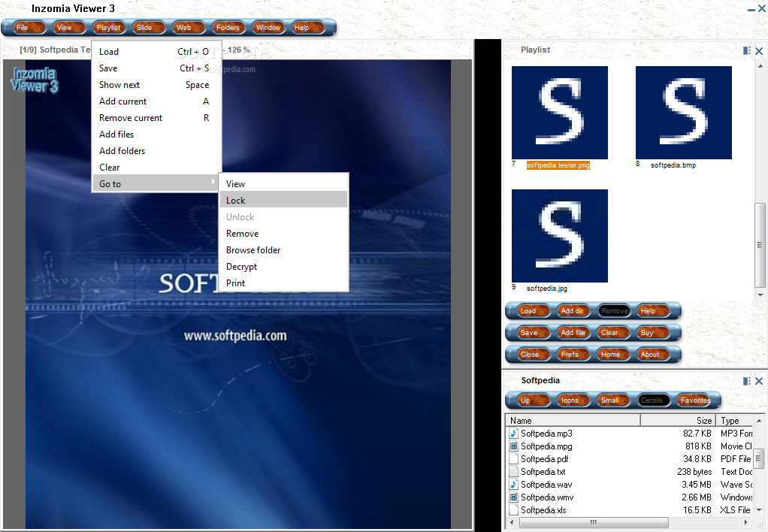The height and width of the screenshot is (532, 768).
Task: Open the Window menu button
Action: click(x=268, y=28)
